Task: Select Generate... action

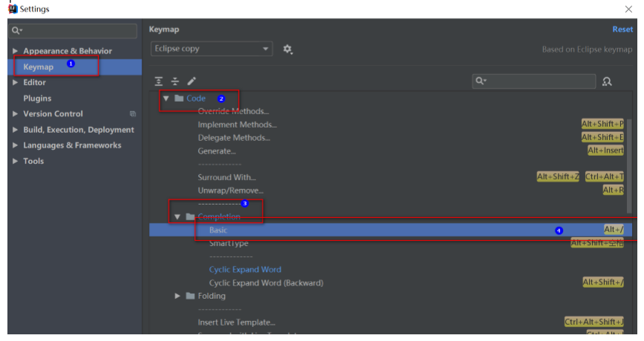Action: 217,151
